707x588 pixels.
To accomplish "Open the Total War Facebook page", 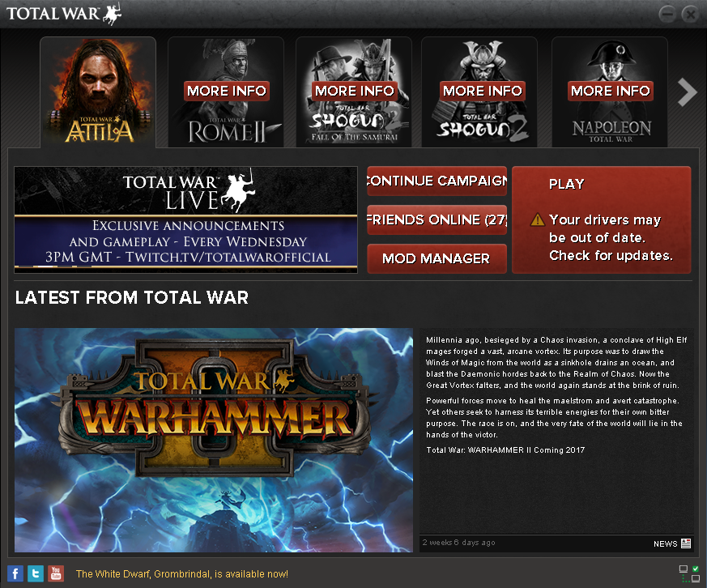I will coord(15,573).
